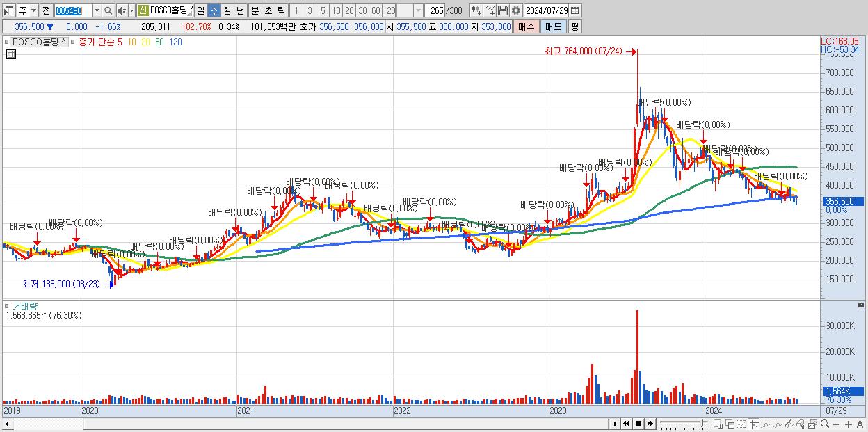Image resolution: width=868 pixels, height=432 pixels.
Task: Click the stop button on bottom bar
Action: tap(638, 424)
